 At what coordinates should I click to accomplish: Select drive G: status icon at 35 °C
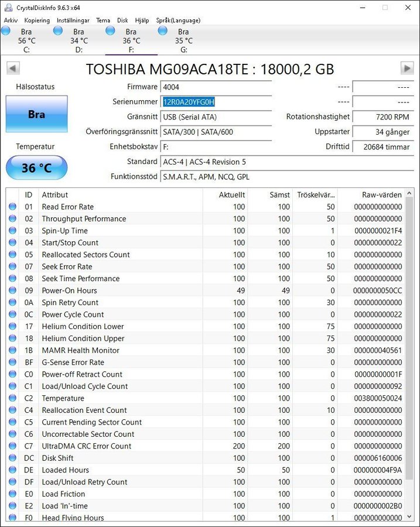pos(163,31)
